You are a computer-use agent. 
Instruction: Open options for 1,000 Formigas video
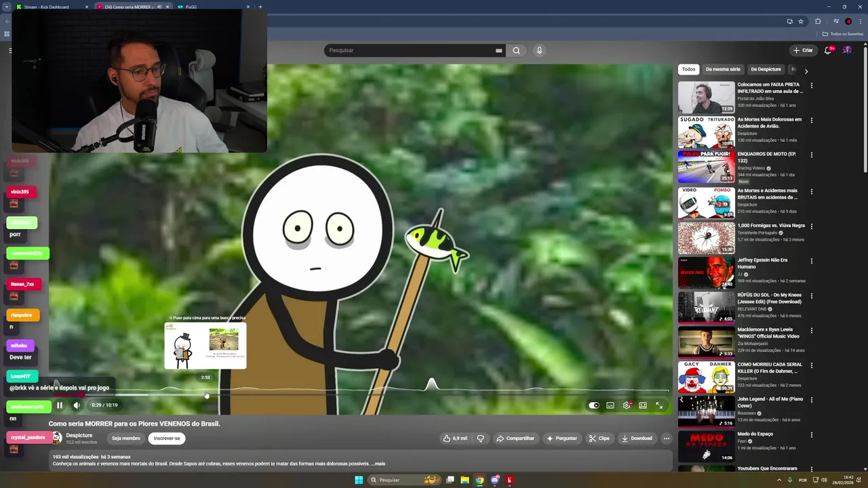[811, 226]
